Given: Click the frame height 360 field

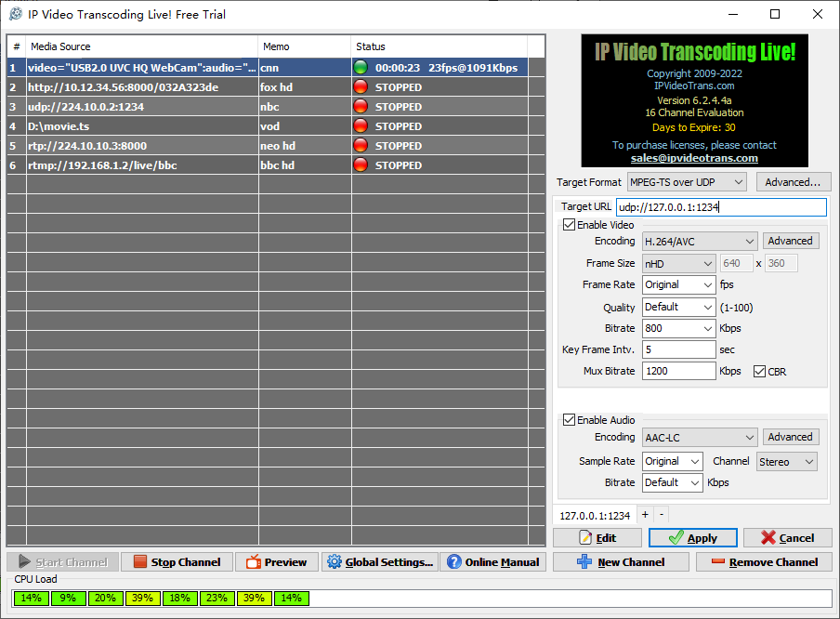Looking at the screenshot, I should pyautogui.click(x=781, y=263).
